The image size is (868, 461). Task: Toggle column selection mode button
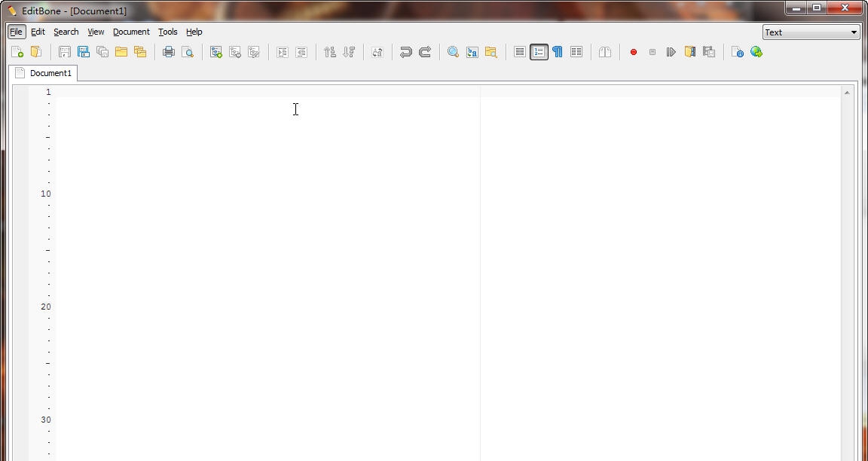[x=576, y=52]
